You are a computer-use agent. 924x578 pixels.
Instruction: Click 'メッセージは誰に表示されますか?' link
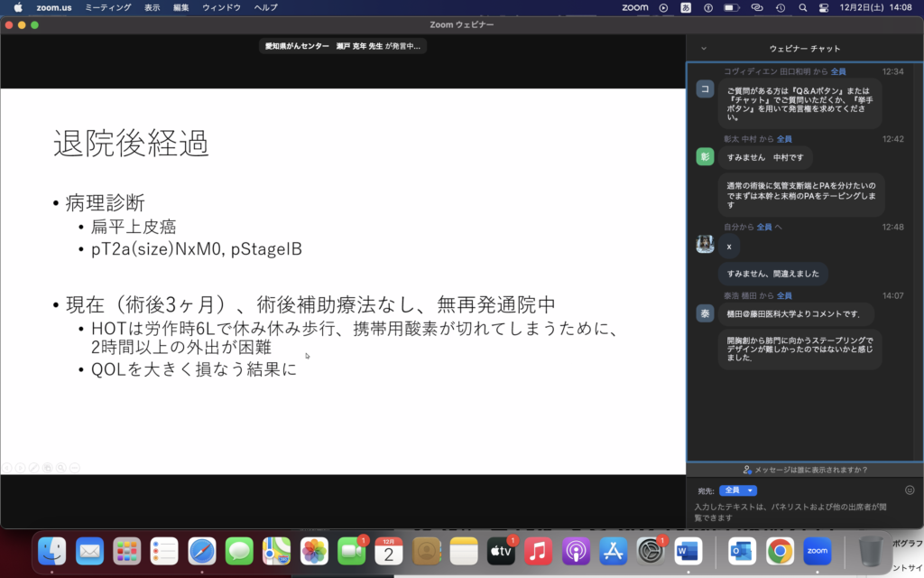pyautogui.click(x=805, y=470)
